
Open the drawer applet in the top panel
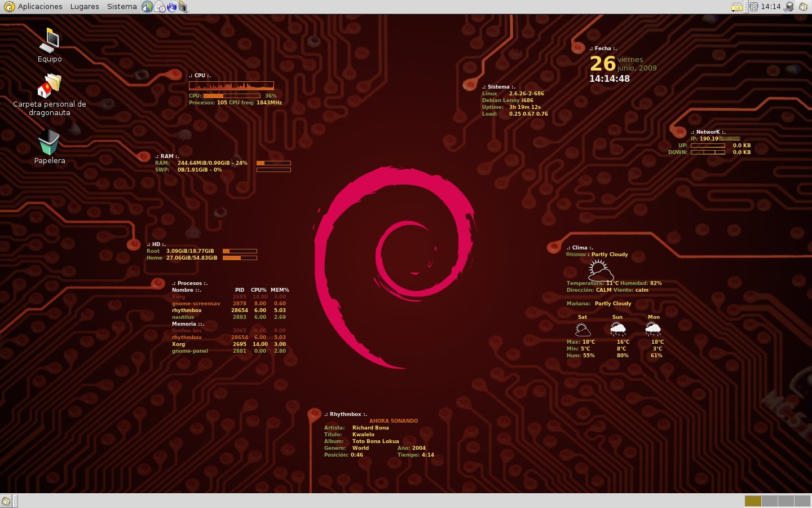tap(736, 7)
